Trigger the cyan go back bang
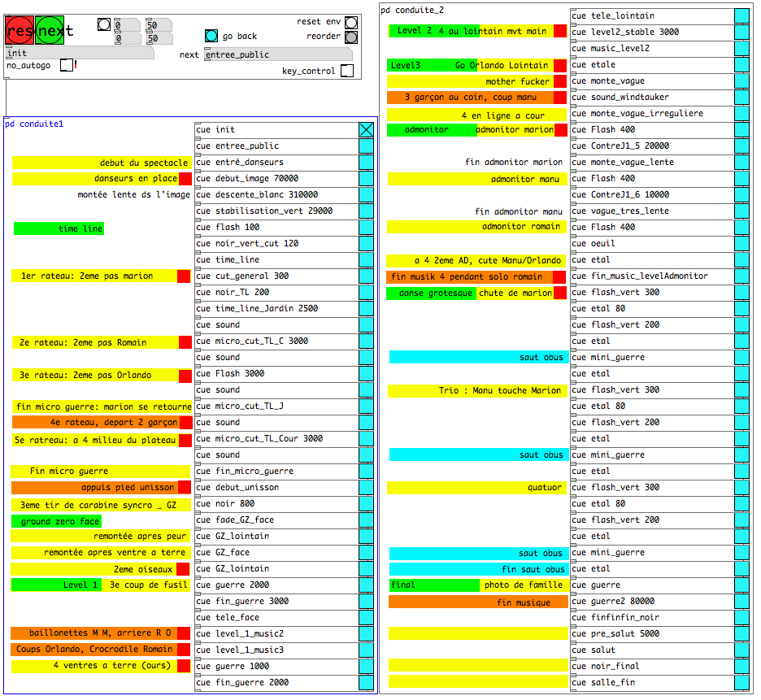The image size is (761, 700). tap(211, 36)
